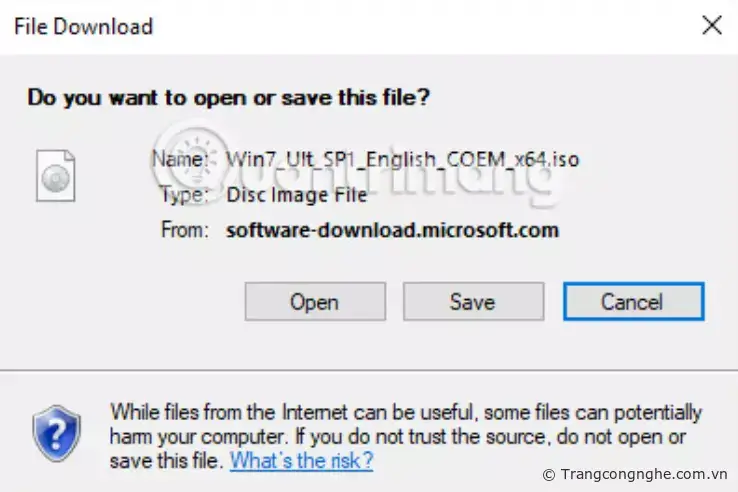Click the "Name:" field label
The width and height of the screenshot is (738, 492).
tap(180, 159)
